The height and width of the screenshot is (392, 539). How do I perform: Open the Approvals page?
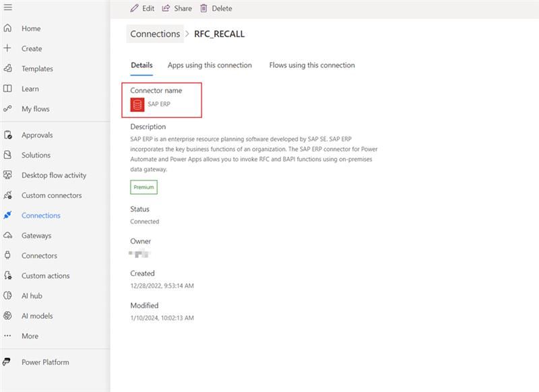(x=37, y=135)
